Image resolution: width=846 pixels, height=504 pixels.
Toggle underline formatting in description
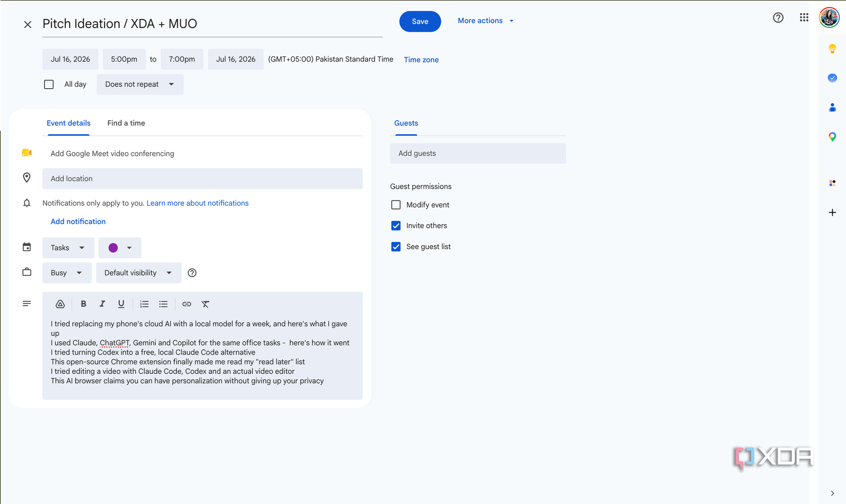[x=121, y=304]
